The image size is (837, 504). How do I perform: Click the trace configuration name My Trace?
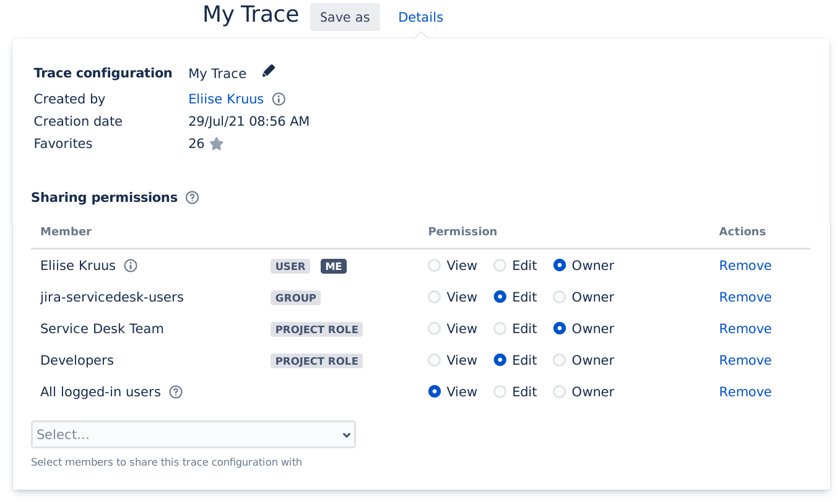[217, 74]
